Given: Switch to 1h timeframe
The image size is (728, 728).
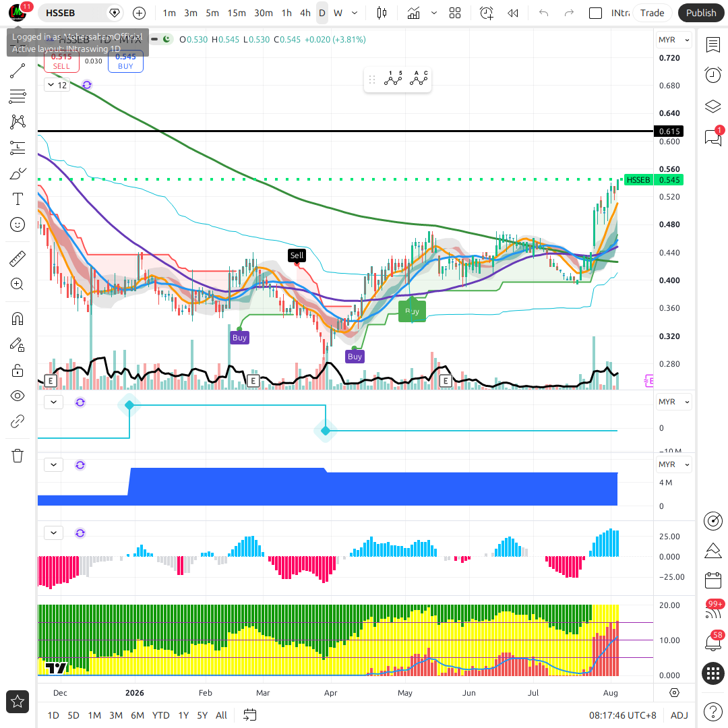Looking at the screenshot, I should coord(286,13).
